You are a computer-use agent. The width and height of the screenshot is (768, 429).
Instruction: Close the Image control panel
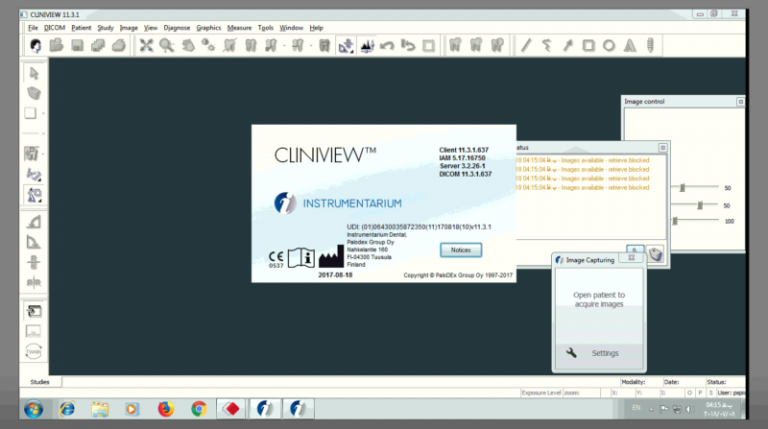[741, 102]
